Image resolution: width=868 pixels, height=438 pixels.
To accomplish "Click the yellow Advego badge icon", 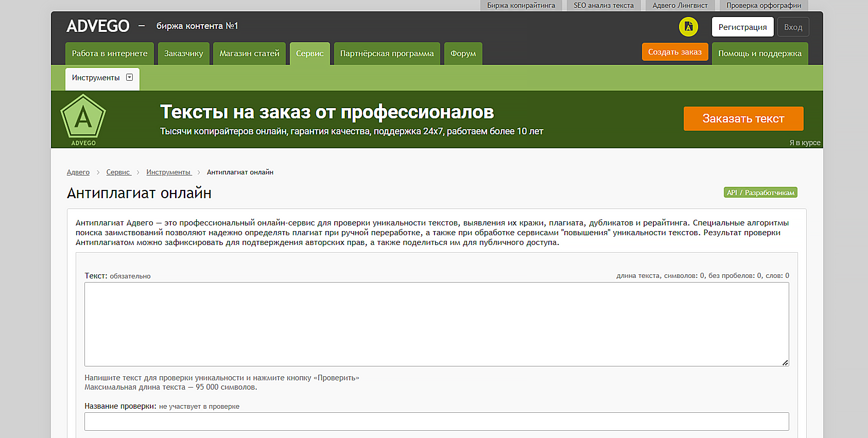I will tap(688, 27).
